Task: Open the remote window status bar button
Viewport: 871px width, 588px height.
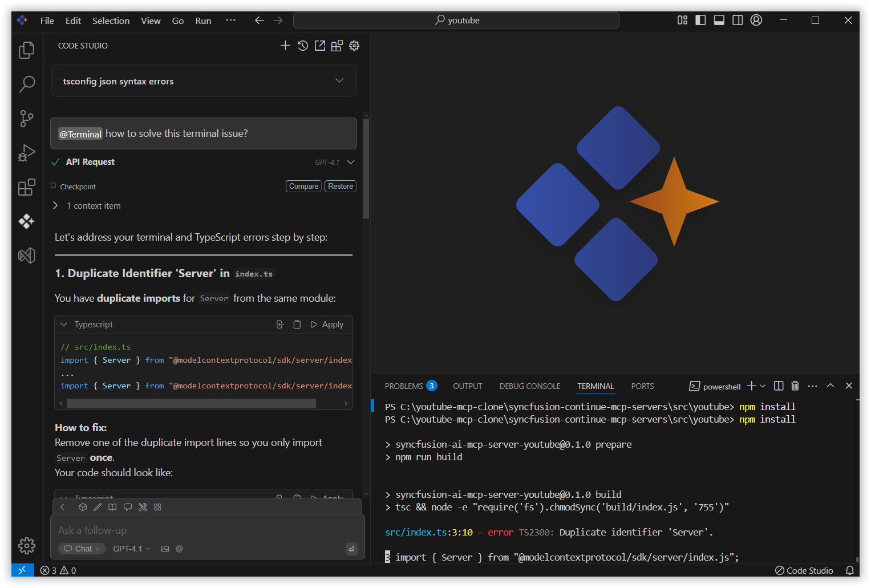Action: tap(22, 570)
